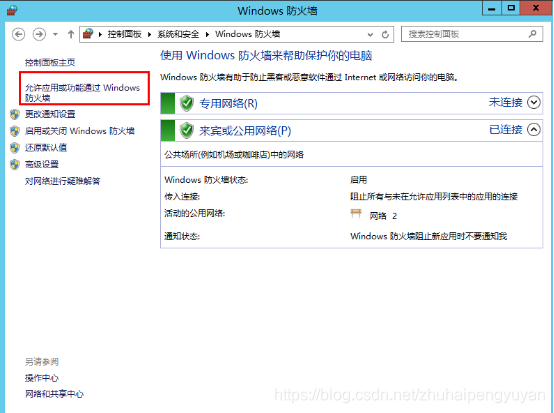The width and height of the screenshot is (554, 413).
Task: Click the control panel icon in address bar
Action: point(88,34)
